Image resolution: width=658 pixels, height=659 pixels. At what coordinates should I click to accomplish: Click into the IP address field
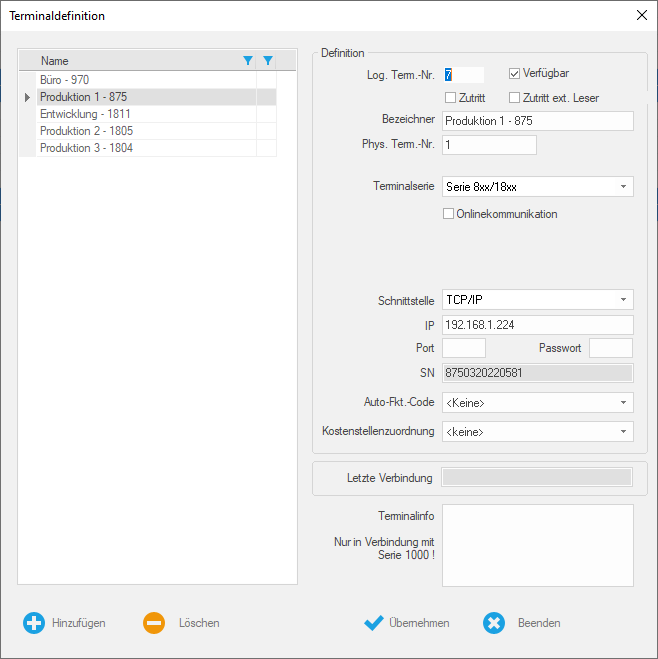pos(537,325)
